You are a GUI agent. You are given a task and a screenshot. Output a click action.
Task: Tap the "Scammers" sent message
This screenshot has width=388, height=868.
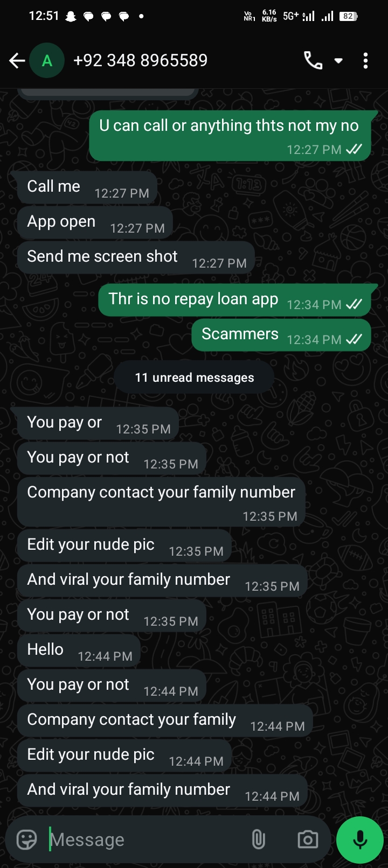pos(281,335)
